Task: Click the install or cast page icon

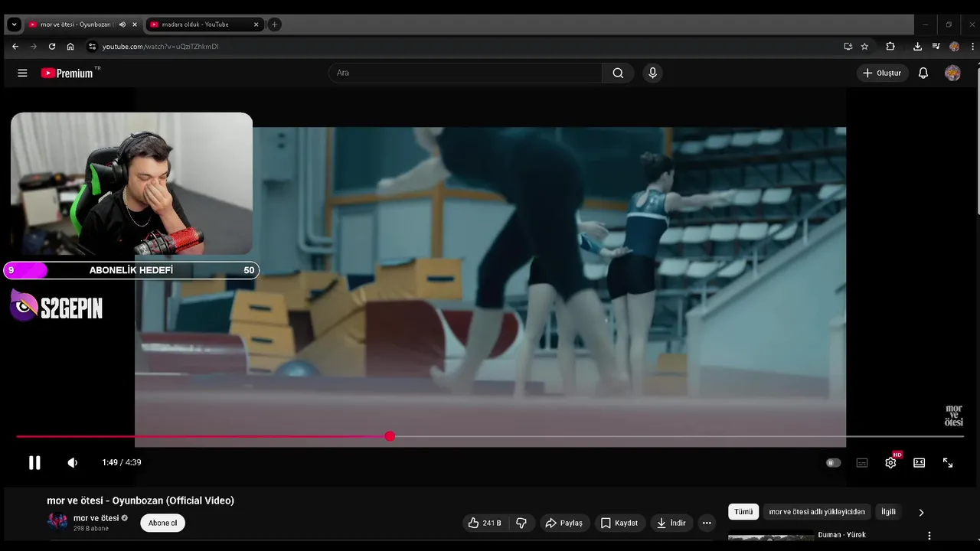Action: pos(848,47)
